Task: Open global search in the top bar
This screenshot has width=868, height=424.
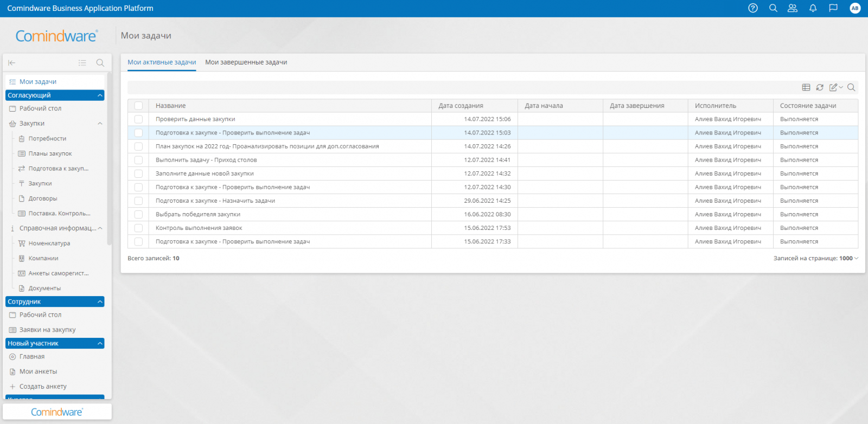Action: [x=773, y=8]
